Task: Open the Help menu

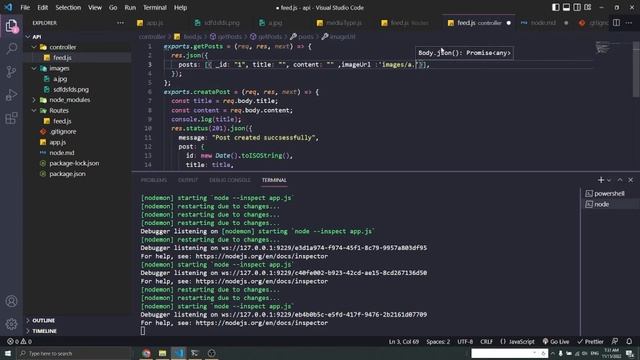Action: point(180,7)
